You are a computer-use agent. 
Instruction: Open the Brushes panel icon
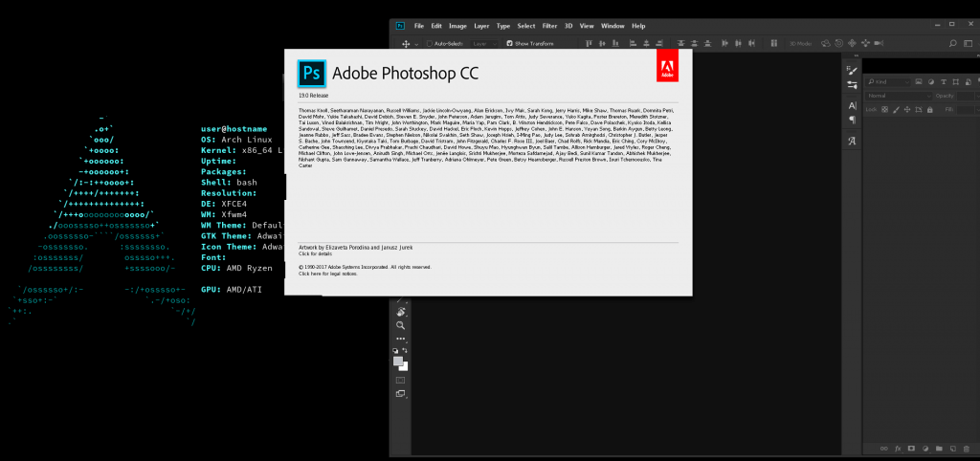click(x=852, y=85)
